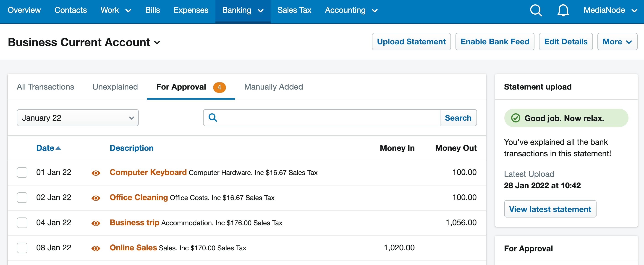Viewport: 644px width, 265px height.
Task: Check the 08 Jan 22 transaction checkbox
Action: coord(22,248)
